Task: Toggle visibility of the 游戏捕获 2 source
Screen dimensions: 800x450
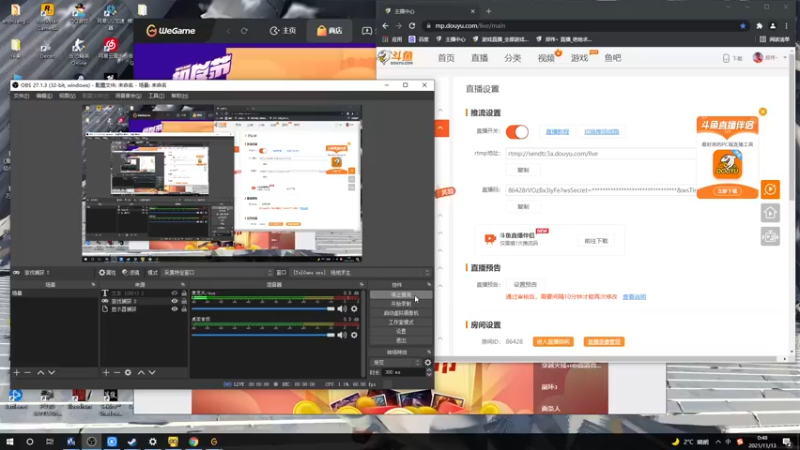Action: [174, 301]
